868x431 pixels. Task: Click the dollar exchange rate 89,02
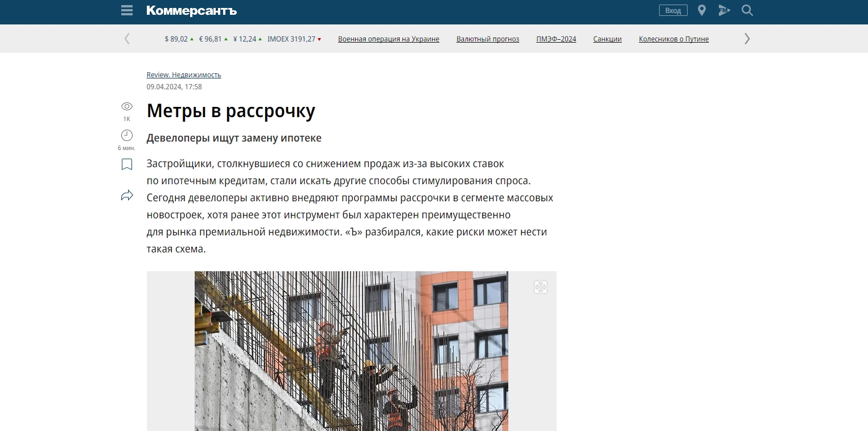tap(176, 39)
